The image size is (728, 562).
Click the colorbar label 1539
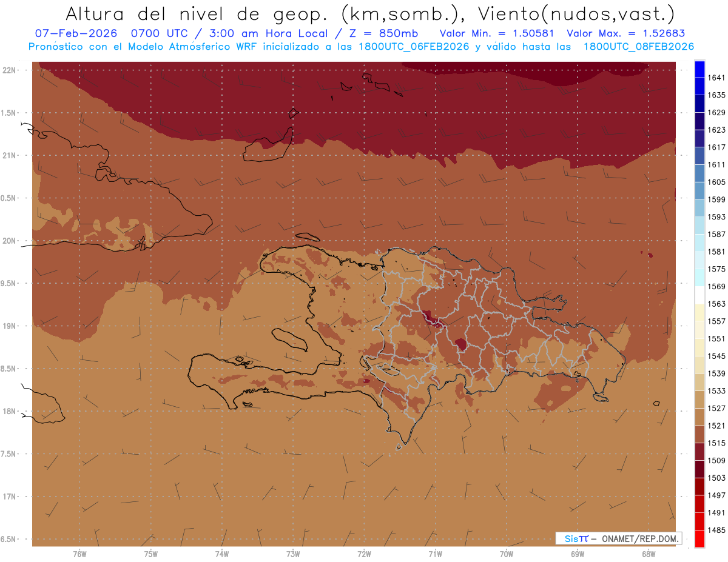(x=716, y=374)
